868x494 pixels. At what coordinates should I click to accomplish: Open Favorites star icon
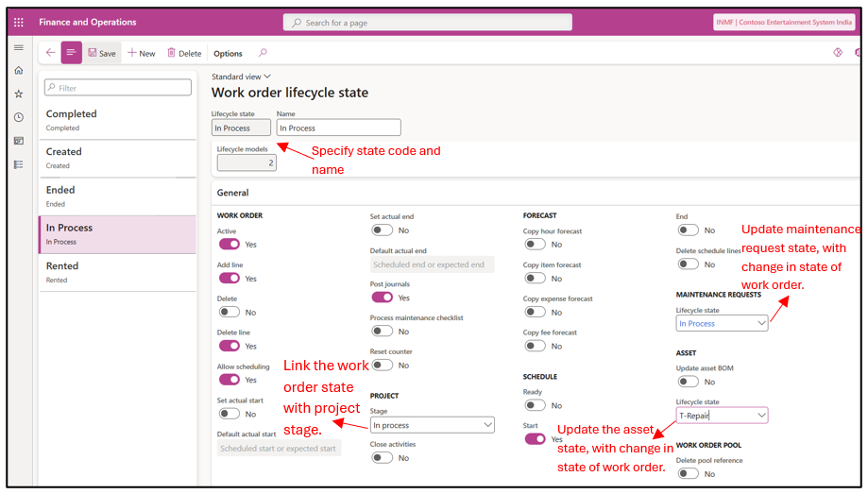pyautogui.click(x=18, y=94)
